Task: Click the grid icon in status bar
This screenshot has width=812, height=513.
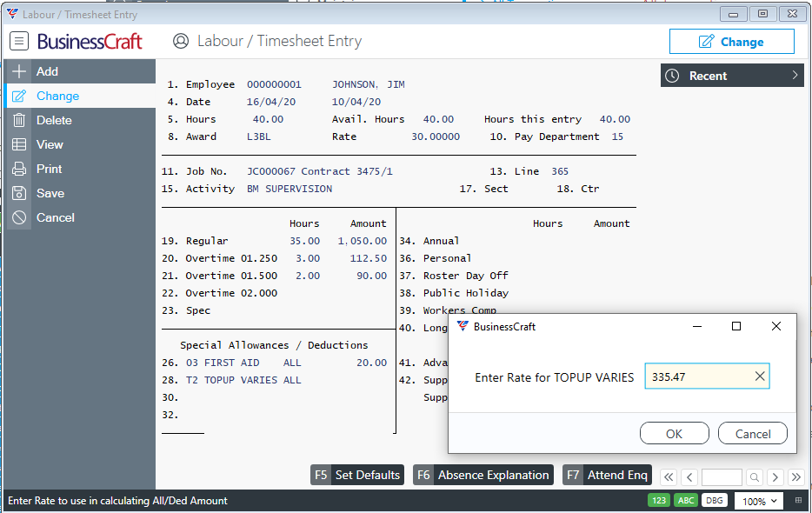Action: (799, 500)
